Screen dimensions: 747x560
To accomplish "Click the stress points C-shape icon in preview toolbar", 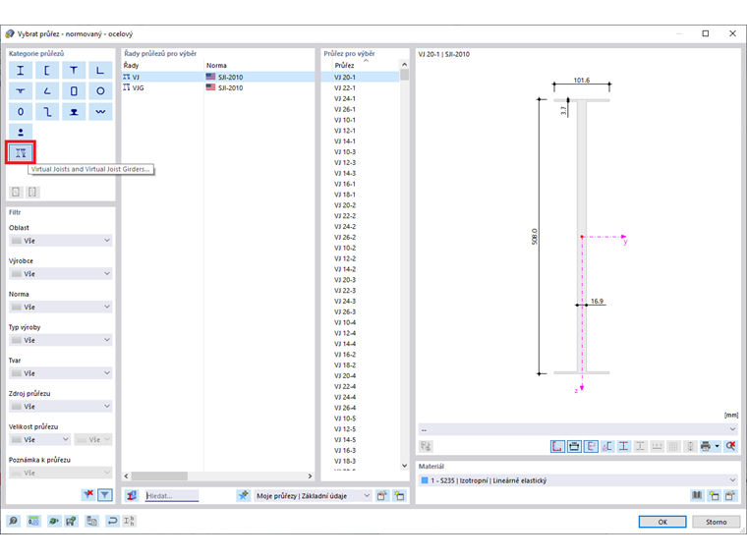I will (607, 446).
